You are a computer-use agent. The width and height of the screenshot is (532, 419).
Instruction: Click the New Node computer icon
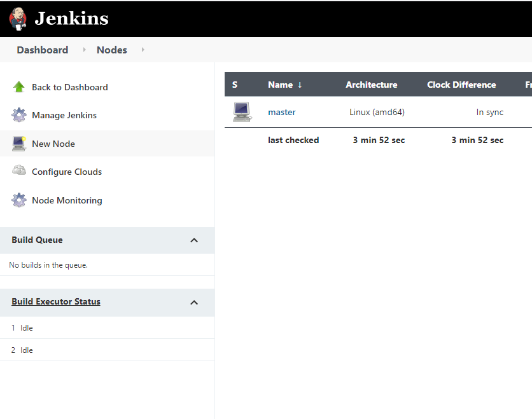(x=18, y=144)
